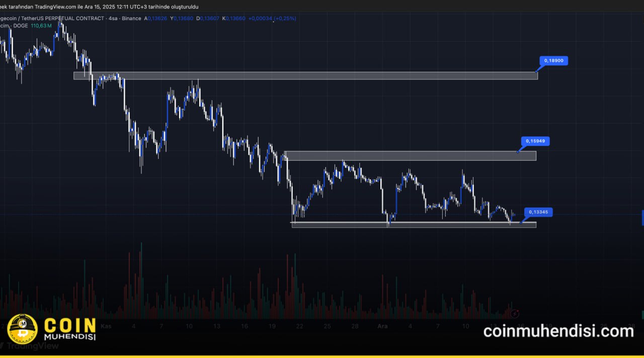The width and height of the screenshot is (644, 358).
Task: Click the 'Ara' month label on time axis
Action: (382, 326)
